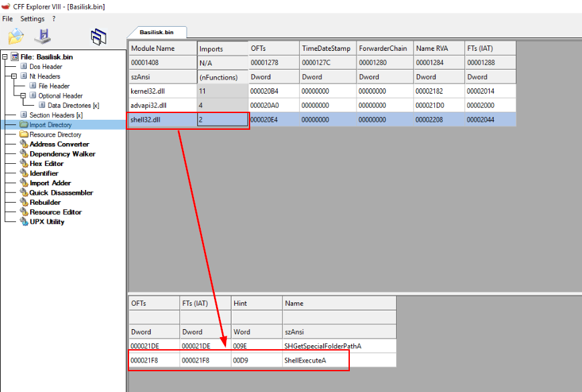Select Nt Headers in the tree

click(x=45, y=76)
